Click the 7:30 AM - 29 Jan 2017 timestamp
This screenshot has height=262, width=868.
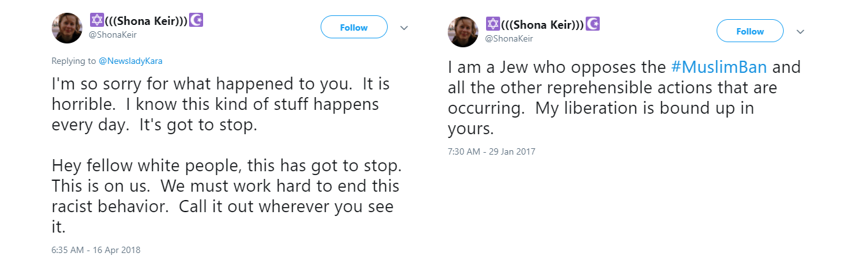[491, 151]
